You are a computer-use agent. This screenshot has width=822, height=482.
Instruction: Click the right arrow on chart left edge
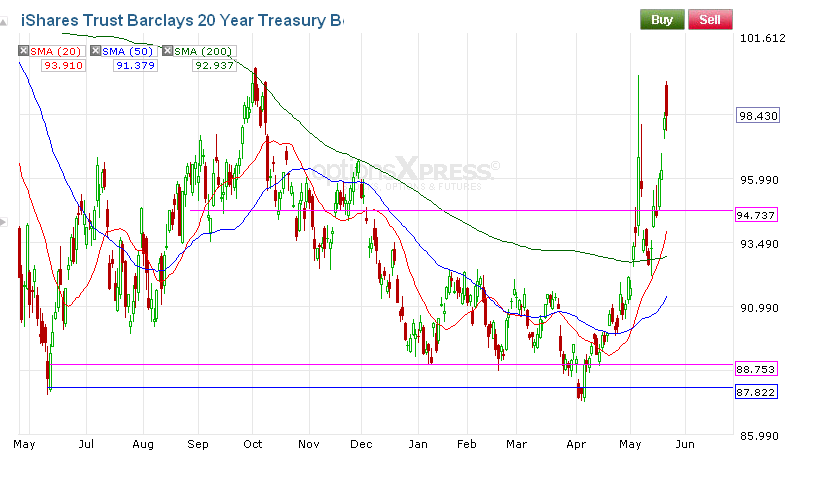click(x=4, y=222)
